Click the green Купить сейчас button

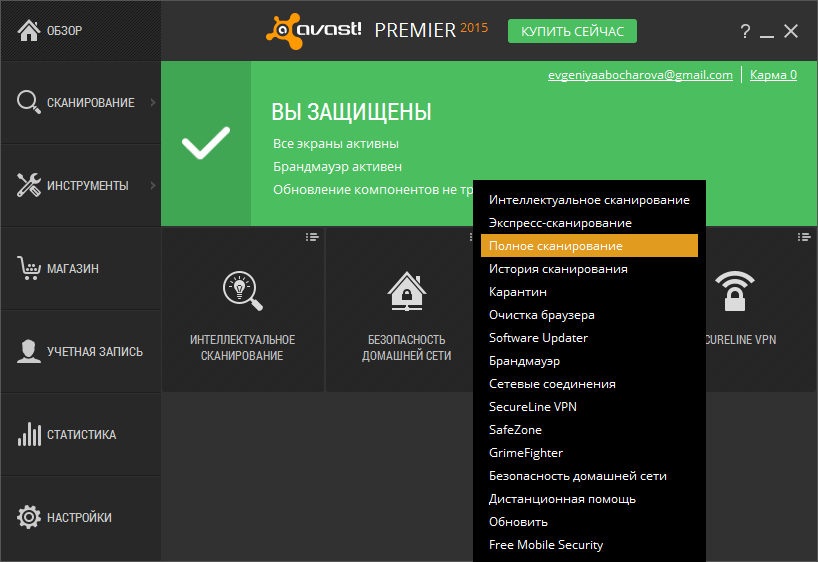572,31
